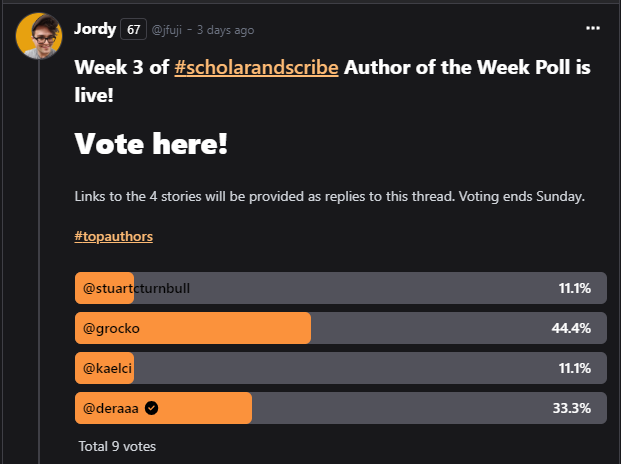The width and height of the screenshot is (621, 464).
Task: Click the 44.4% result on grocko's bar
Action: 571,328
